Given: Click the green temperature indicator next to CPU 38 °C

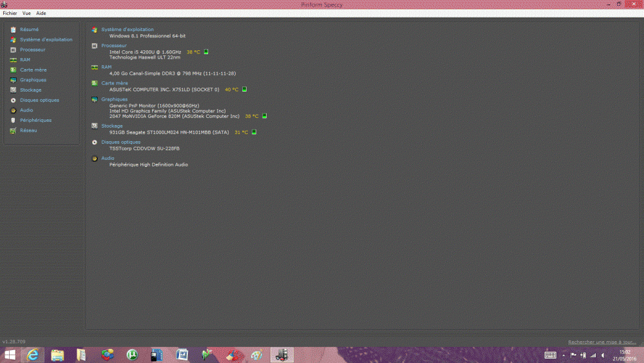Looking at the screenshot, I should (206, 52).
